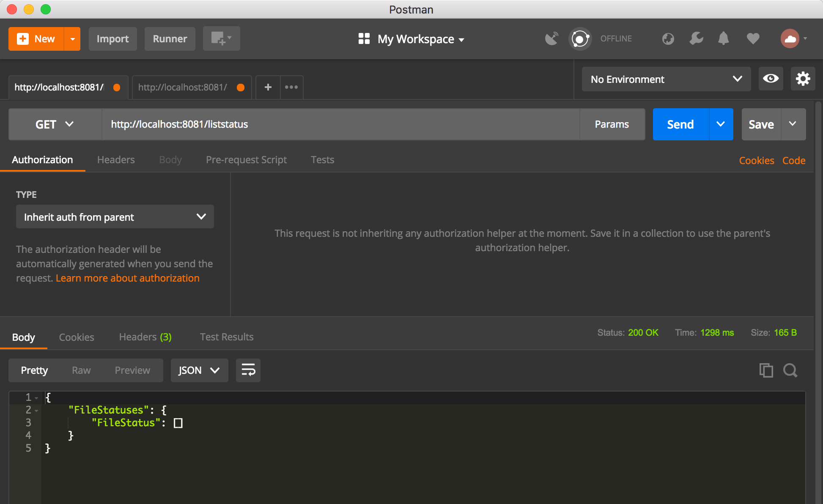Open Inherit auth from parent type dropdown
This screenshot has height=504, width=823.
point(115,217)
